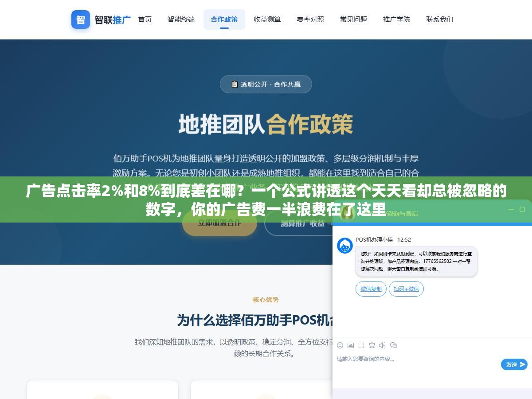Click the 为什么选择佰万助手POS机 heading
Screen dimensions: 532x399
(x=255, y=320)
